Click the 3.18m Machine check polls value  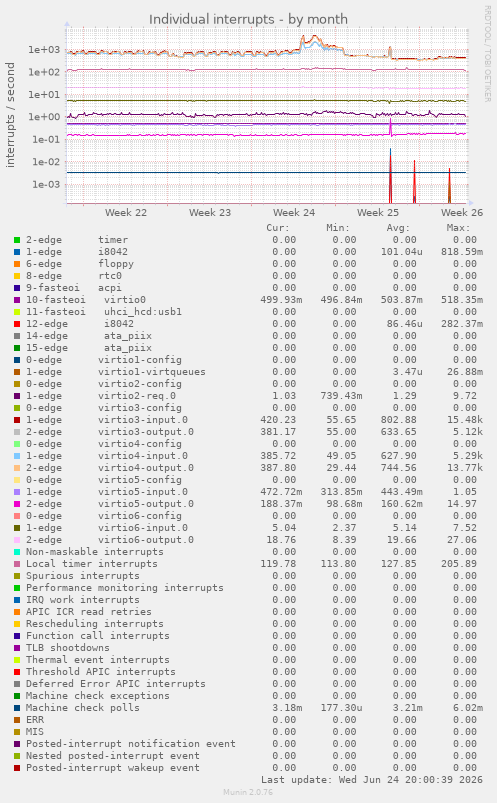click(287, 708)
